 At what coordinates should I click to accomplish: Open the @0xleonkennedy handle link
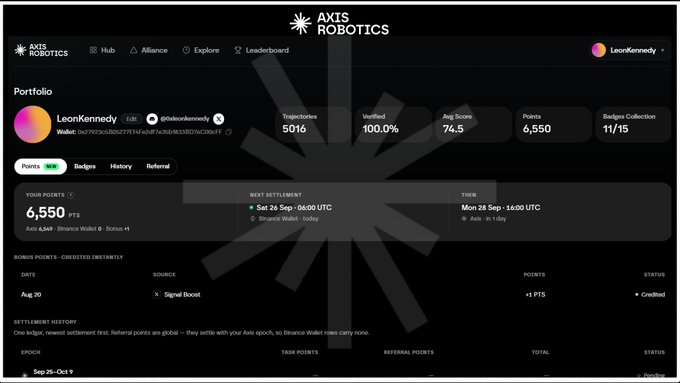pyautogui.click(x=185, y=119)
